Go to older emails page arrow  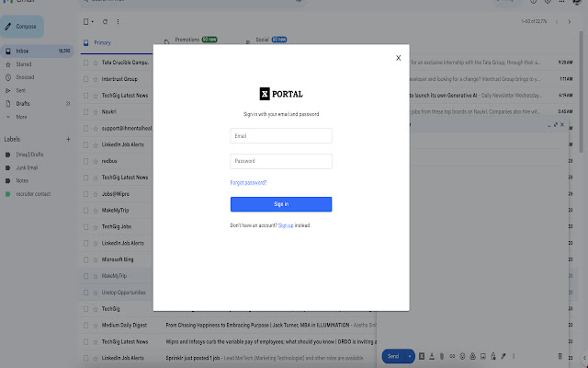570,22
